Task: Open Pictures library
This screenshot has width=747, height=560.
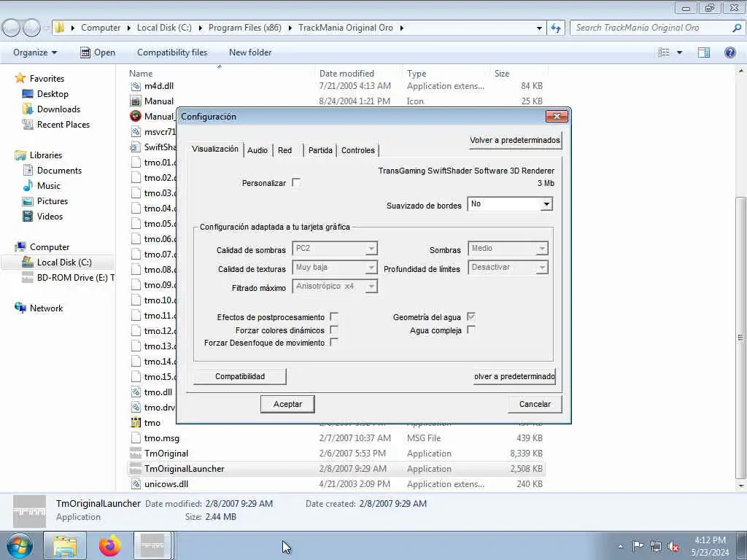Action: pyautogui.click(x=53, y=201)
